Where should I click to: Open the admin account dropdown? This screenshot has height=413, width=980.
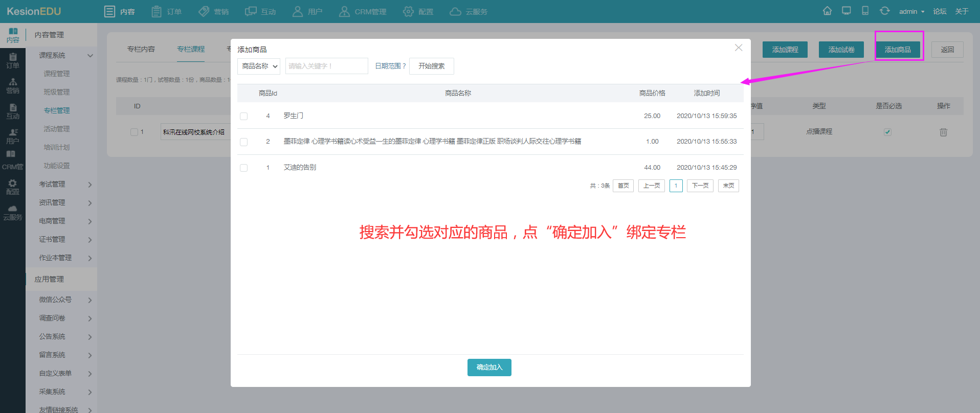coord(911,11)
